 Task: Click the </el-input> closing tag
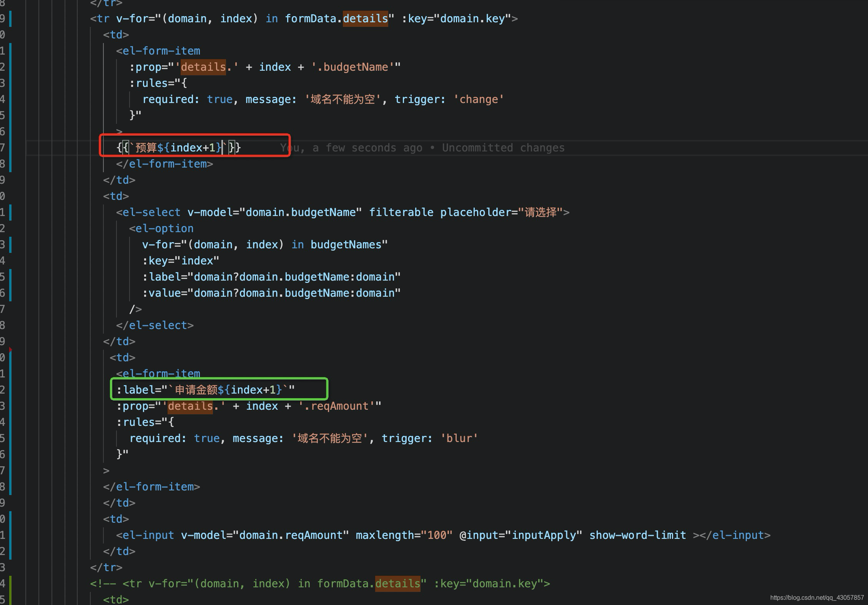(x=735, y=535)
